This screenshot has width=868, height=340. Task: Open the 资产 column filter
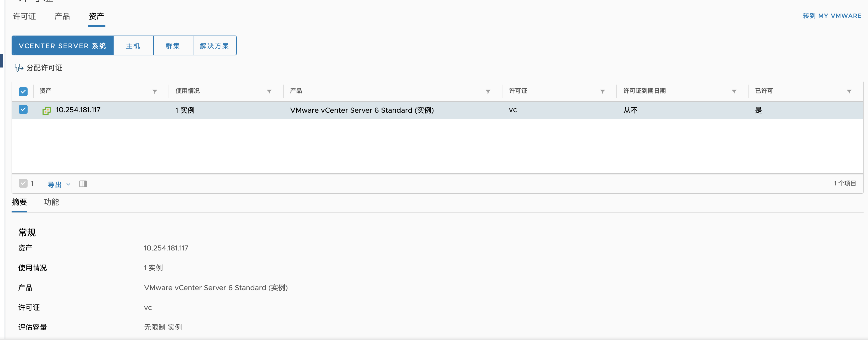pos(155,91)
